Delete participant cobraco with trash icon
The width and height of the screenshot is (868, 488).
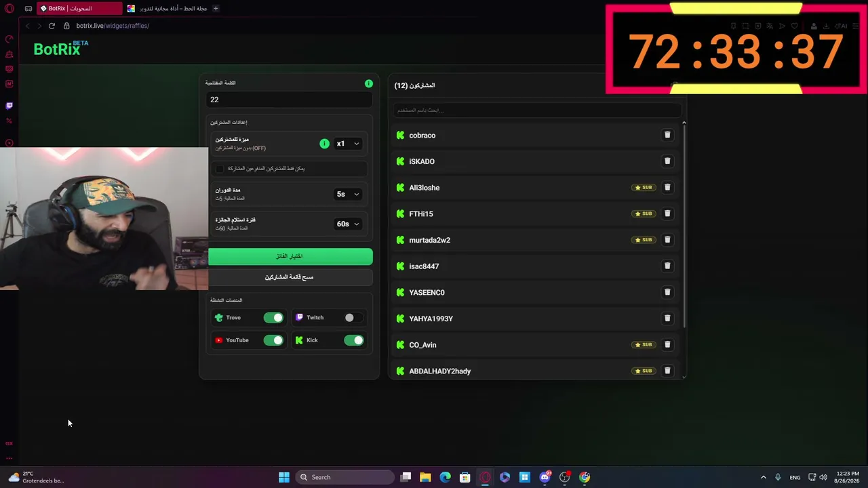[667, 135]
